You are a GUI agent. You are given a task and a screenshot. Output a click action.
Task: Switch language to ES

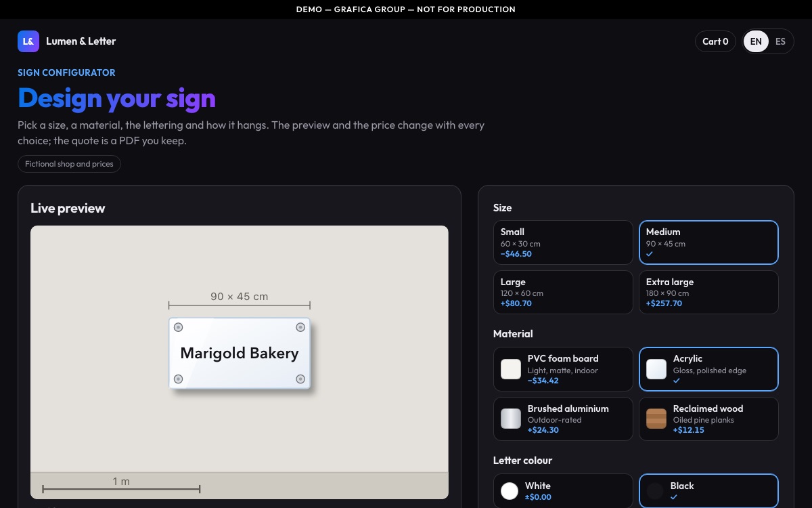[780, 41]
